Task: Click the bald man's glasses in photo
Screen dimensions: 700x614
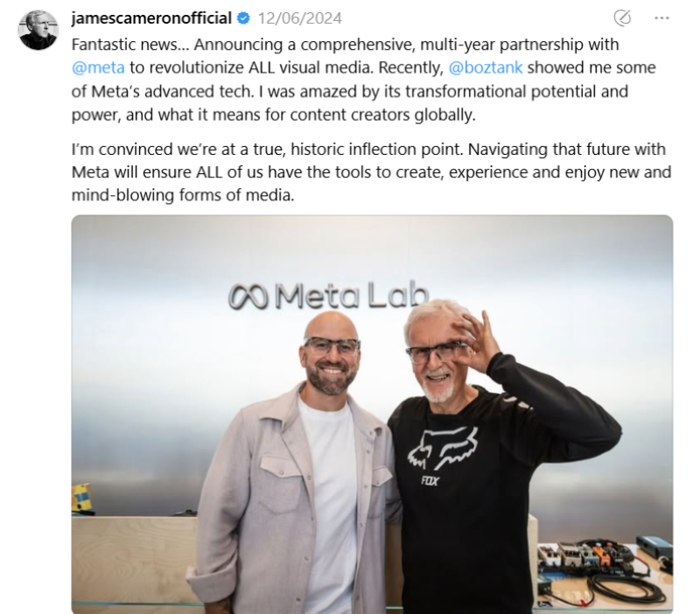Action: (x=332, y=345)
